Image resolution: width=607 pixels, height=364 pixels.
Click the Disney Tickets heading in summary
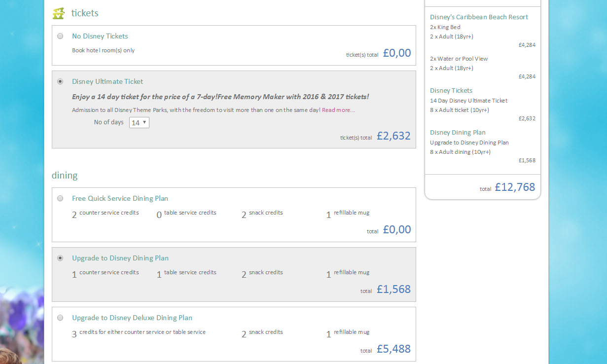451,90
